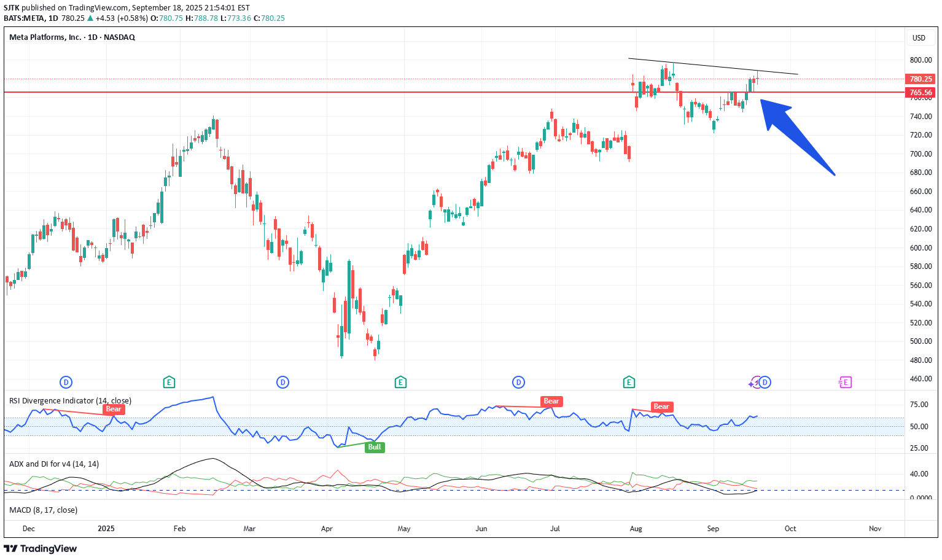This screenshot has height=560, width=942.
Task: Click the blue dividend D marker in late September
Action: [x=765, y=383]
